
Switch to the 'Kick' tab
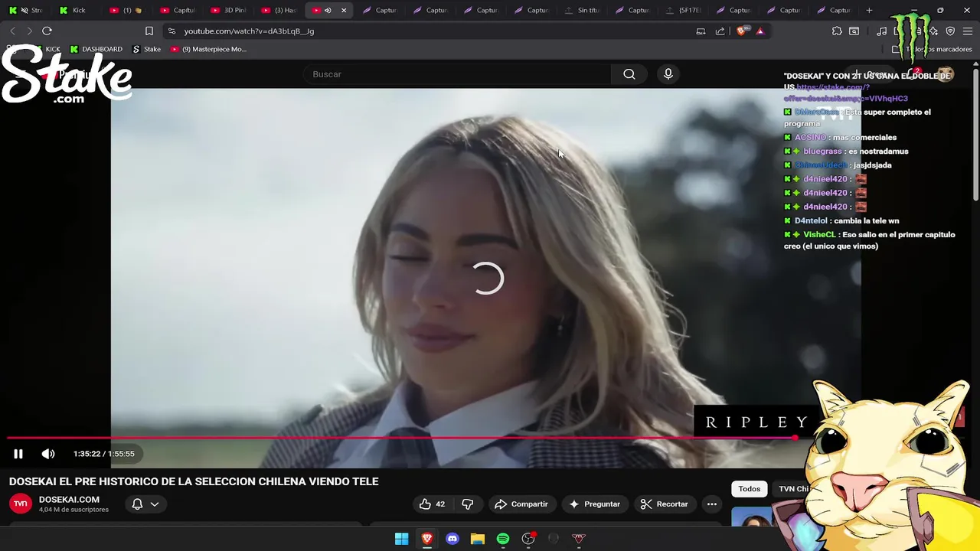[x=77, y=10]
